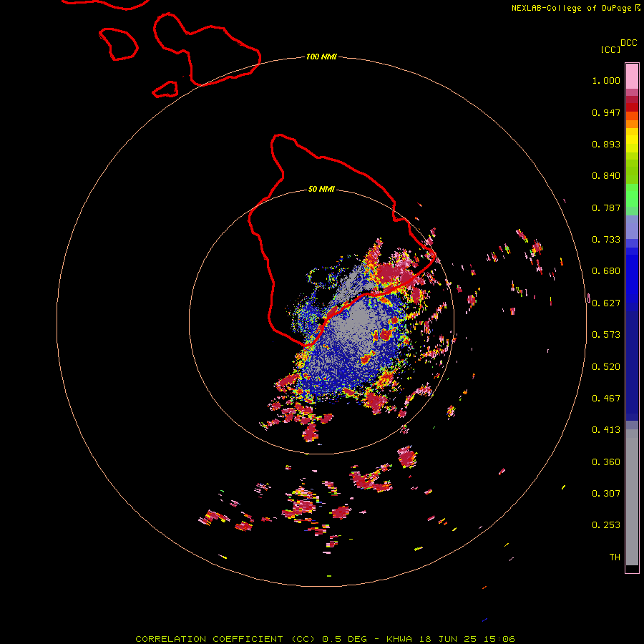The width and height of the screenshot is (644, 644).
Task: Click the 1.000 scale value
Action: 606,80
